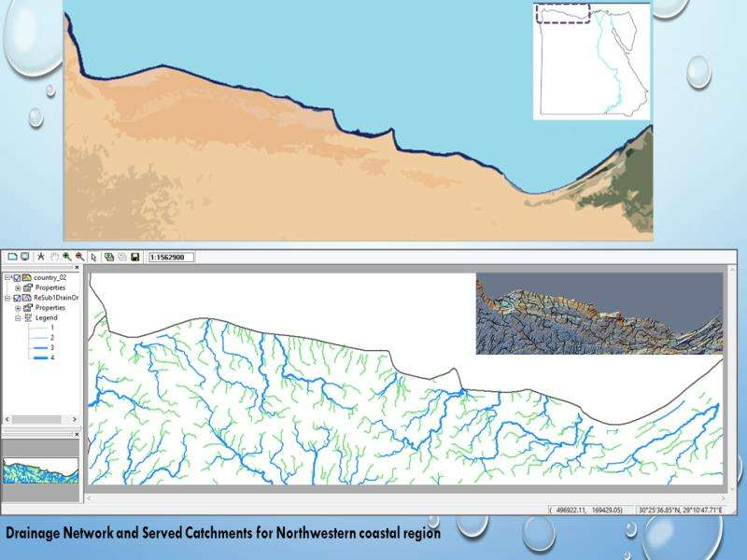Save the map with floppy disk icon
The image size is (747, 560).
click(135, 257)
